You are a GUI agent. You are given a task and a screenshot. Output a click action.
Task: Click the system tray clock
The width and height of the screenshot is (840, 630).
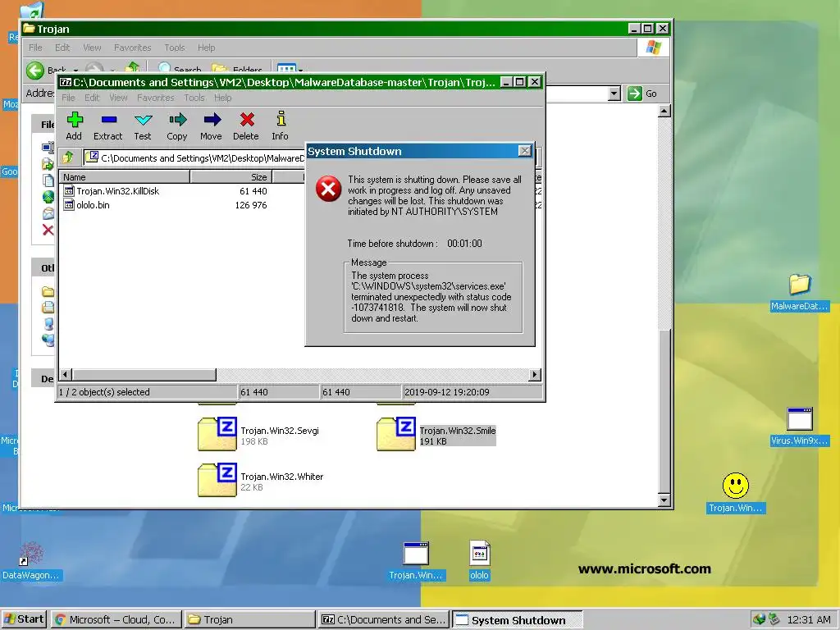pyautogui.click(x=809, y=620)
